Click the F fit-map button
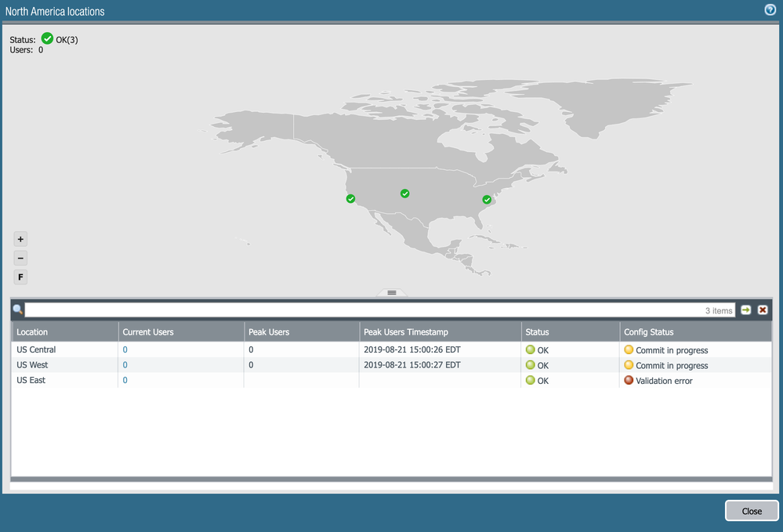This screenshot has width=783, height=532. (21, 277)
